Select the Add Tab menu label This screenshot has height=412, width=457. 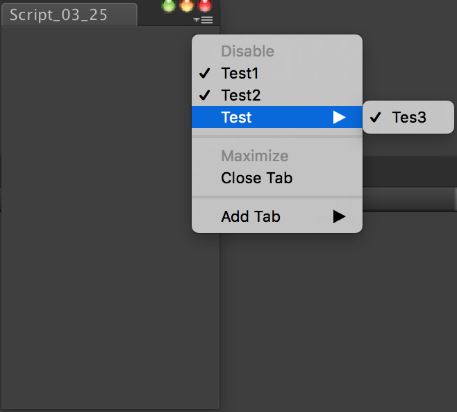[x=251, y=216]
